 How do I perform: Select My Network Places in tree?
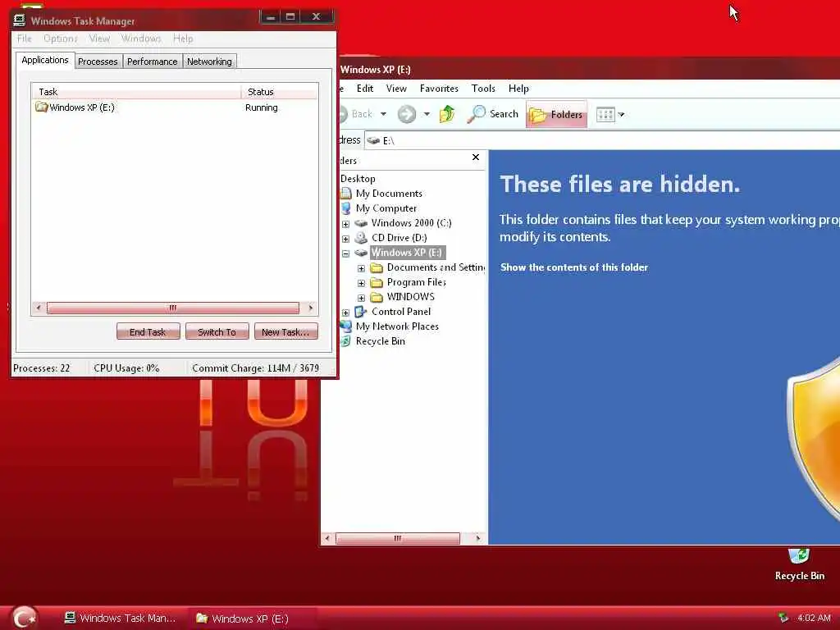click(397, 326)
